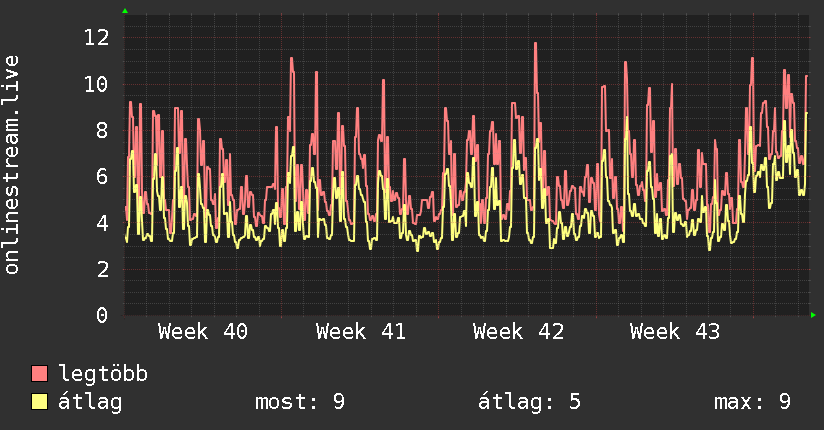Click the Week 40 axis label
824x430 pixels.
click(x=203, y=332)
